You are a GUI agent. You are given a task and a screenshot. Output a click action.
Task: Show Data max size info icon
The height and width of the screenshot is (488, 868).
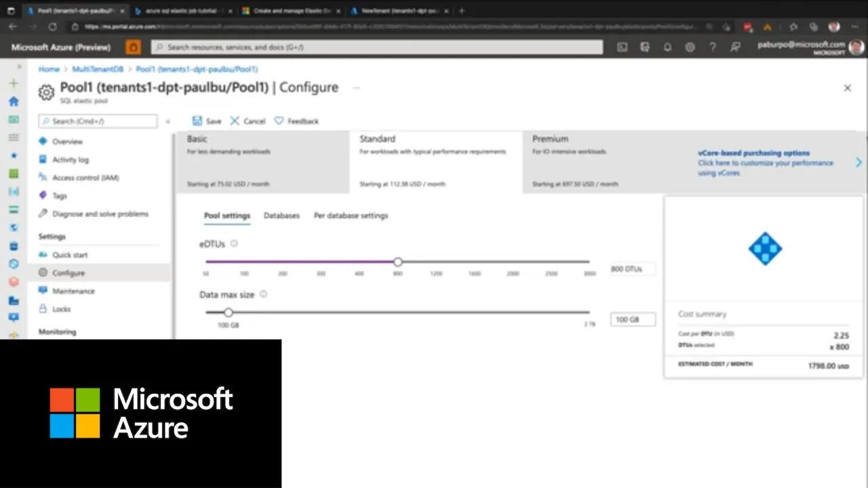pos(263,294)
